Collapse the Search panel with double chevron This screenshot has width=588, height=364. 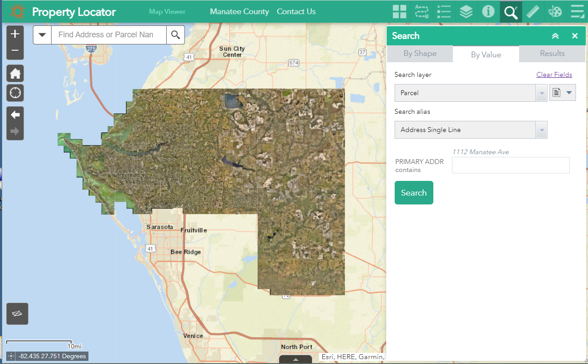555,36
